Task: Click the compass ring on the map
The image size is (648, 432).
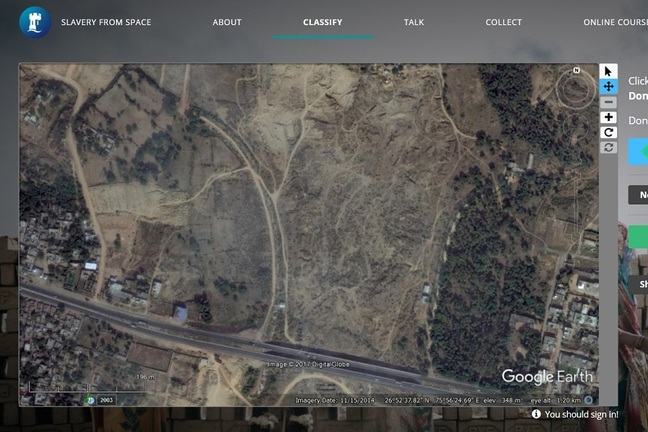Action: point(575,88)
